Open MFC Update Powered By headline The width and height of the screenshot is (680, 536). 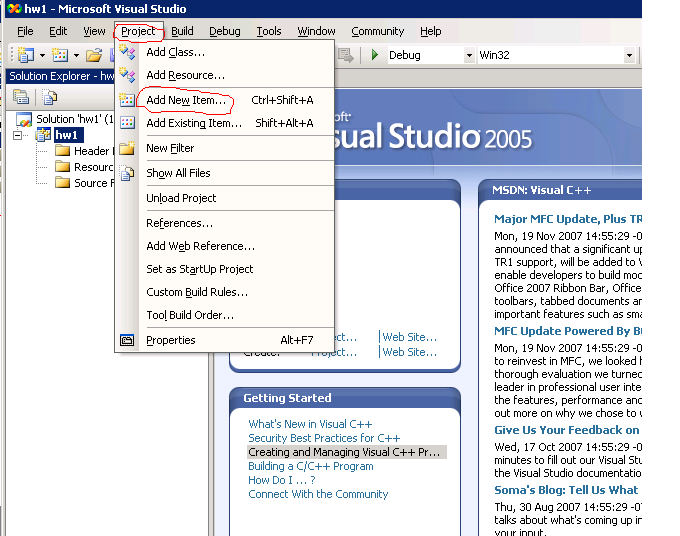[x=568, y=331]
